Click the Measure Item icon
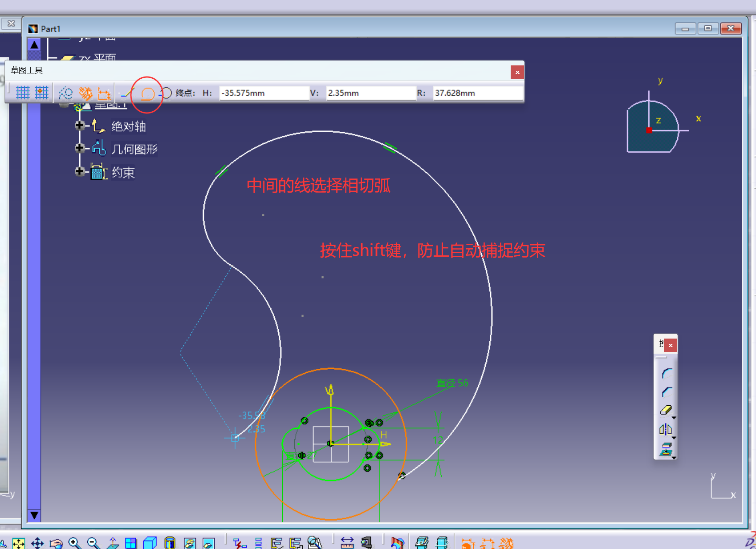This screenshot has width=756, height=549. (366, 543)
